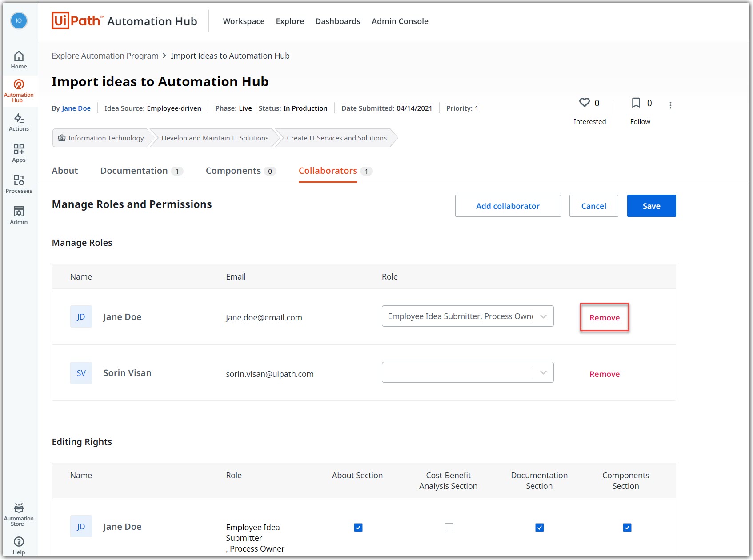Viewport: 753px width, 560px height.
Task: Open Processes in the sidebar
Action: (19, 184)
